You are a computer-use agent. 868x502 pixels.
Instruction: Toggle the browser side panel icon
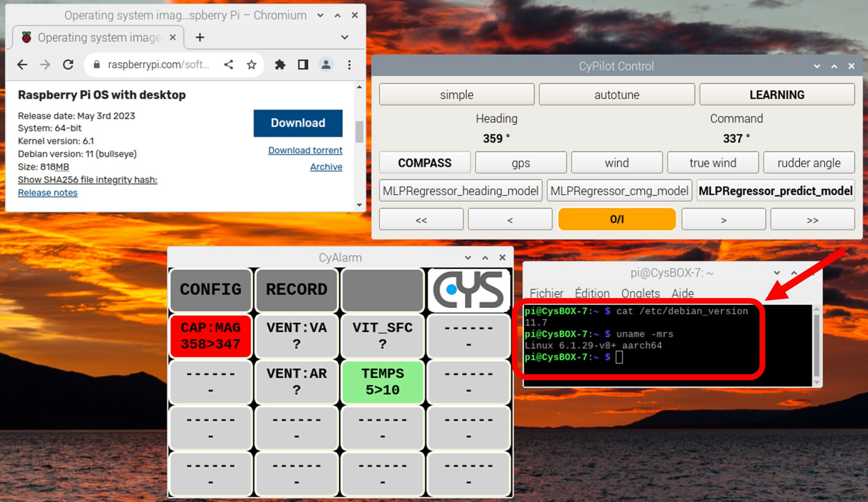click(303, 64)
